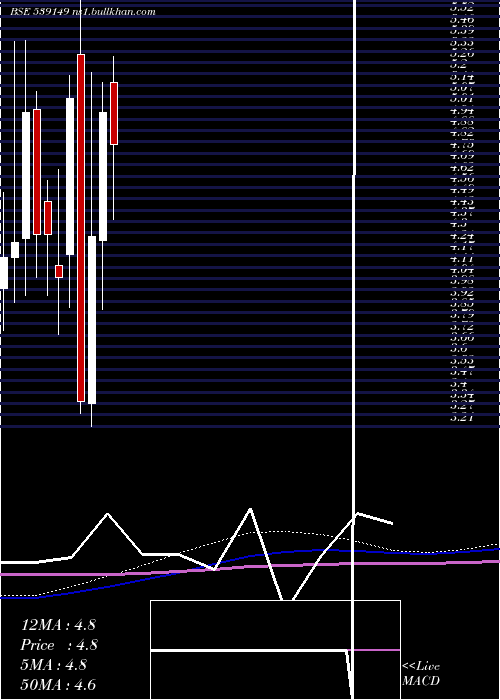Select the 50MA : 4.6 readout
The image size is (500, 700).
pos(58,685)
